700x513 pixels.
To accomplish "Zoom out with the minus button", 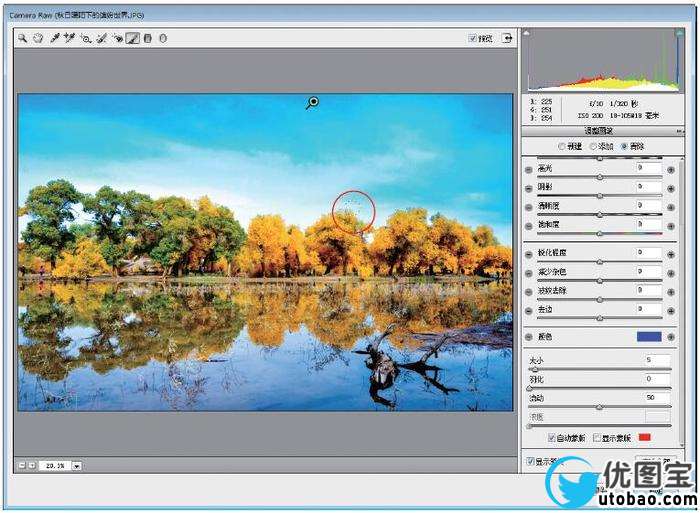I will pos(21,465).
